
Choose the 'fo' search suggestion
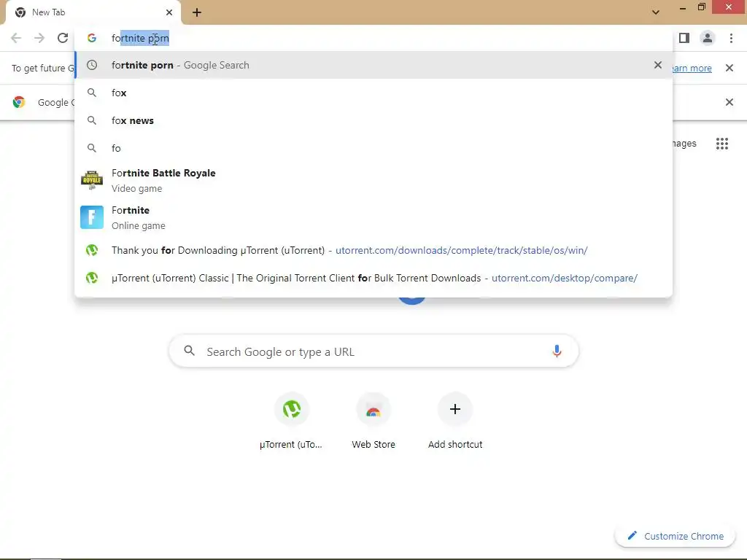pyautogui.click(x=373, y=148)
